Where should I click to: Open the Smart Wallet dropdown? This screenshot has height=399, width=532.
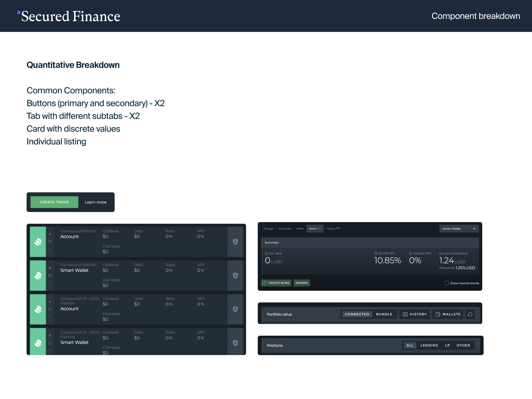(459, 229)
